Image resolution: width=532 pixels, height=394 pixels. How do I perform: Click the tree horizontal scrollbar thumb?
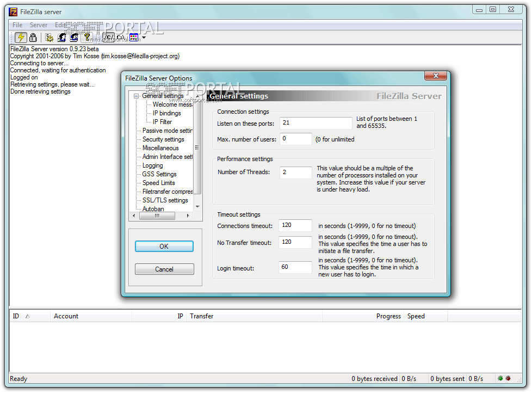(157, 216)
